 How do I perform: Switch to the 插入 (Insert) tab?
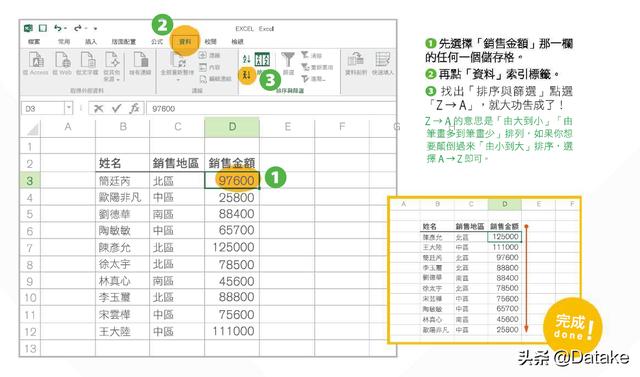point(91,42)
